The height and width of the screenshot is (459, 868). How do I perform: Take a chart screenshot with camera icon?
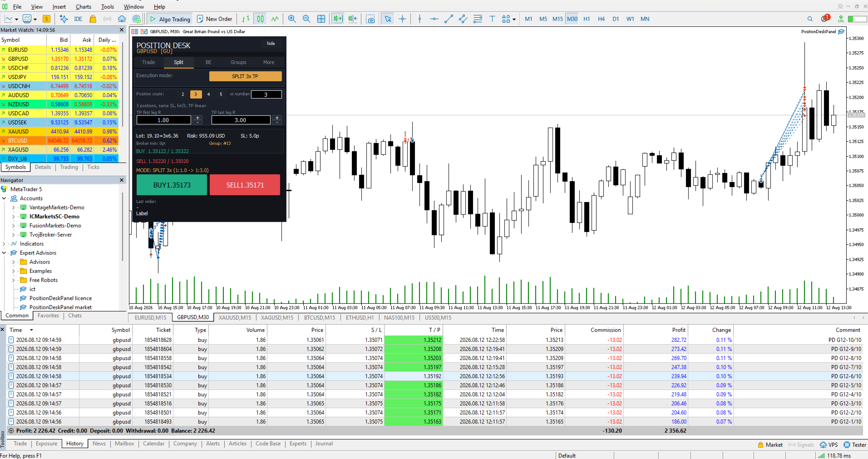[x=370, y=19]
